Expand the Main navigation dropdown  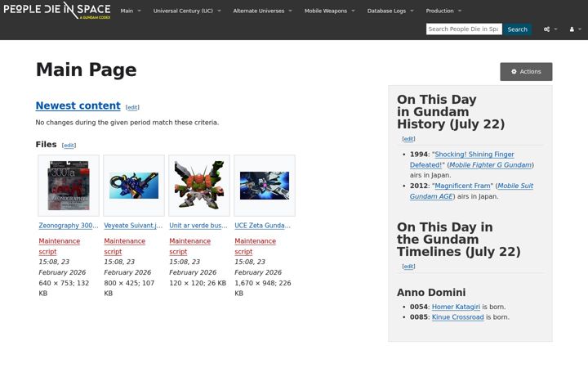[x=131, y=11]
